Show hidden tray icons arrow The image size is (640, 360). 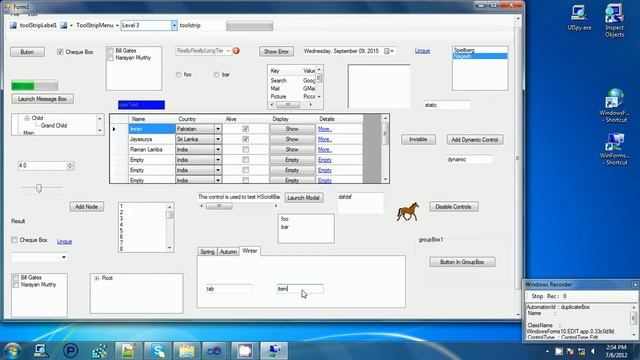click(547, 351)
